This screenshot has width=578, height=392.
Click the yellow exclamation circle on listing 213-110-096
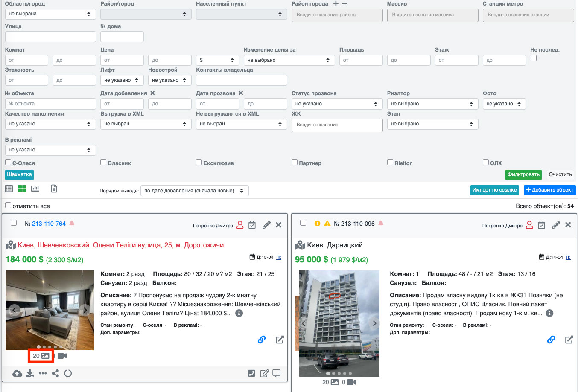click(317, 224)
